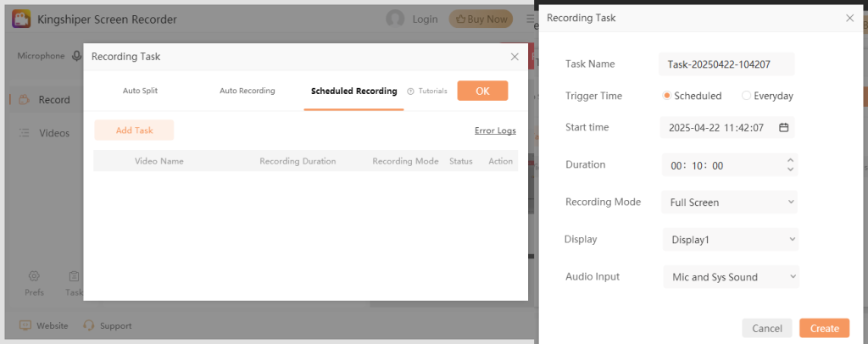Decrease Duration with the down arrow
This screenshot has width=868, height=344.
tap(790, 169)
